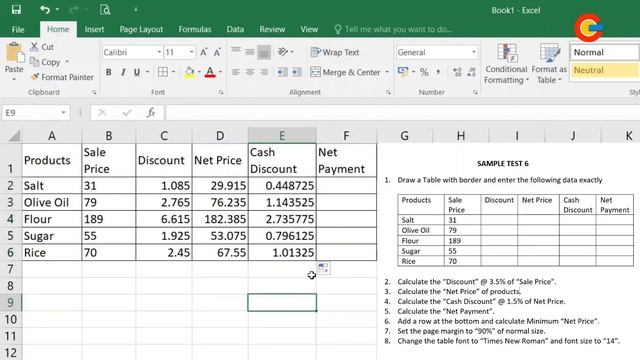Toggle Wrap Text
Screen dimensions: 640x360
(335, 52)
